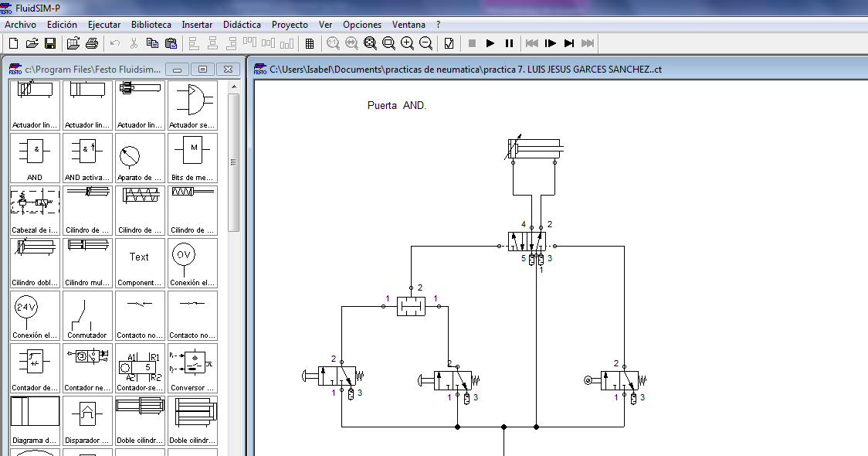Click the zoom in magnifier icon
Image resolution: width=868 pixels, height=456 pixels.
click(x=408, y=43)
